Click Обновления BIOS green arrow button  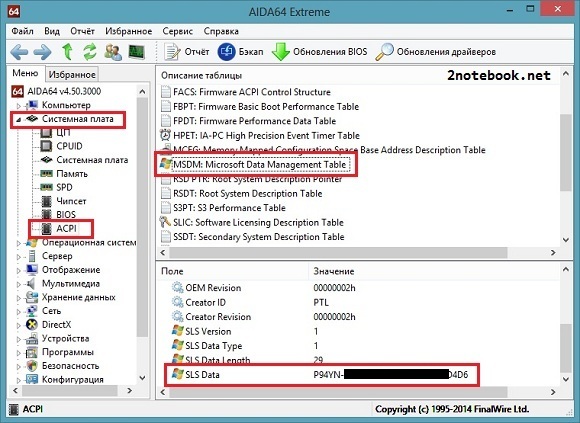click(320, 52)
